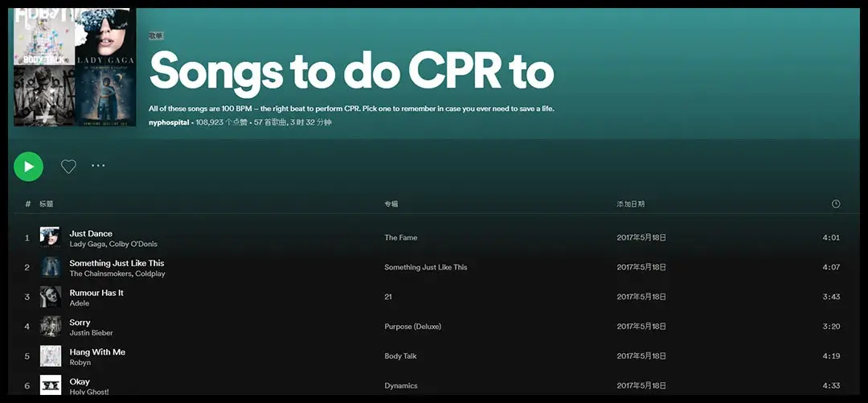
Task: Click the duration clock column icon
Action: (836, 204)
